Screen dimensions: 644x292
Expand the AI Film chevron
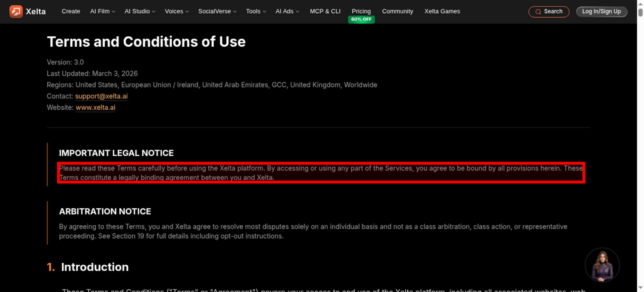tap(113, 12)
